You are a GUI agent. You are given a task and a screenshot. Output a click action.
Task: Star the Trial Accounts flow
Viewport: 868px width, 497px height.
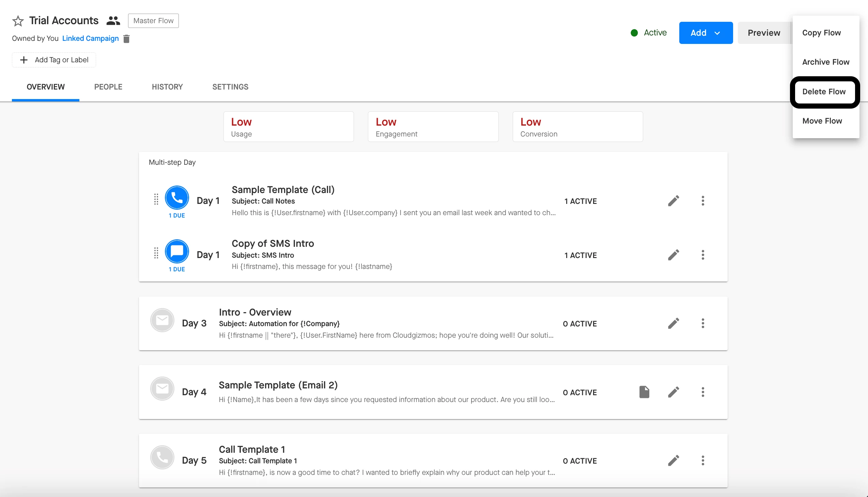(18, 21)
